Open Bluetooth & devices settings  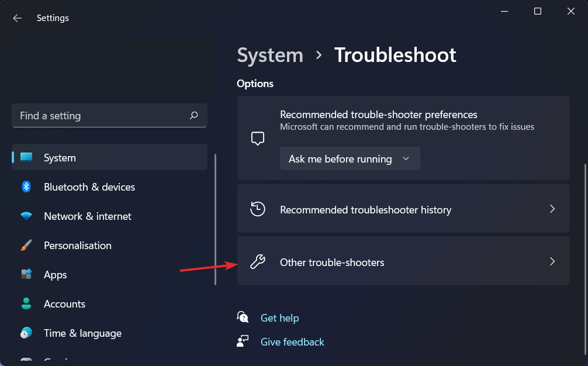coord(89,187)
